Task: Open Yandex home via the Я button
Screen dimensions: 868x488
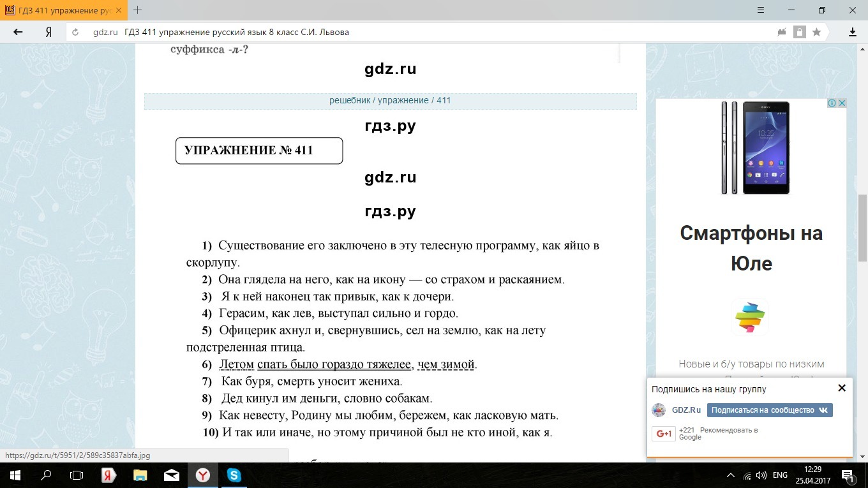Action: [x=49, y=32]
